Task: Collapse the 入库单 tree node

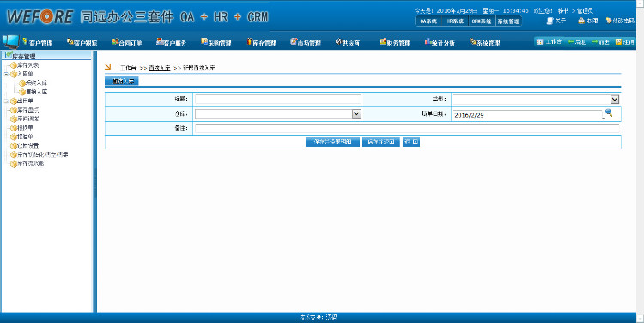Action: click(x=6, y=75)
